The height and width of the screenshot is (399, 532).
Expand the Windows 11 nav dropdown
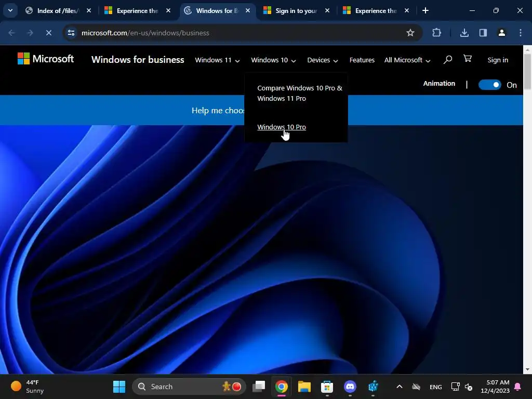pos(217,60)
